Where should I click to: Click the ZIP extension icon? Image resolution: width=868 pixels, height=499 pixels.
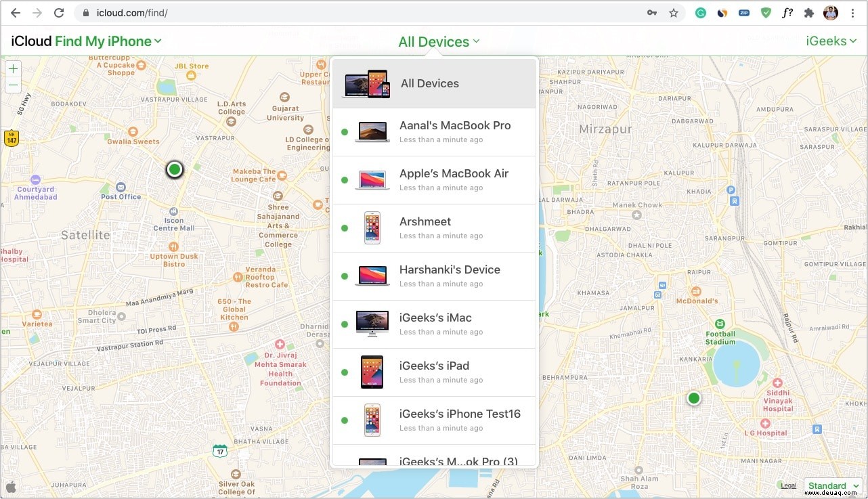click(744, 13)
